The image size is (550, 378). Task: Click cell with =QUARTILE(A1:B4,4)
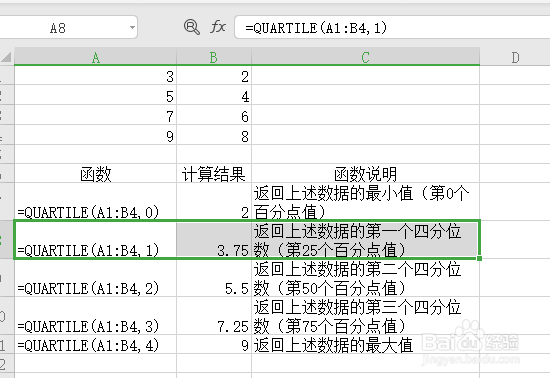(95, 344)
